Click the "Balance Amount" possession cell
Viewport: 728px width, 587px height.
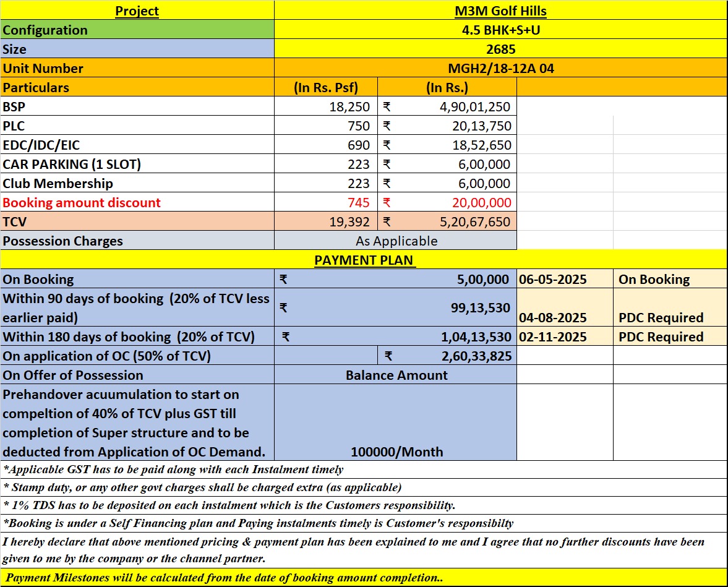(x=396, y=375)
